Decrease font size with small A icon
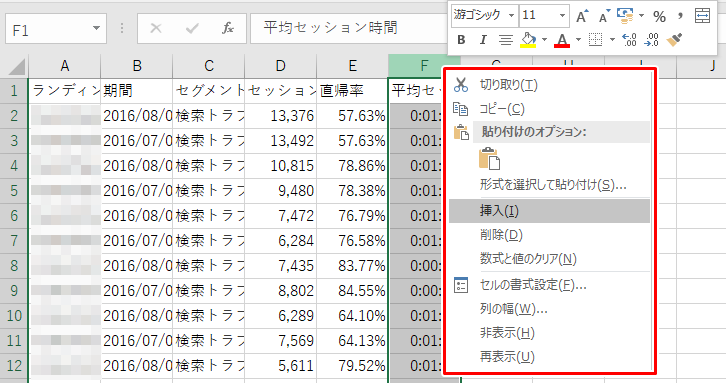 click(604, 16)
